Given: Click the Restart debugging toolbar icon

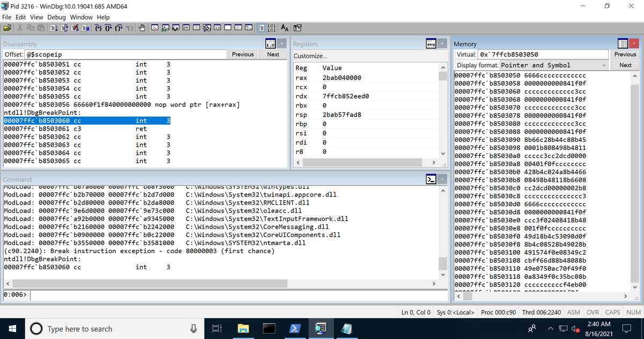Looking at the screenshot, I should pos(64,27).
